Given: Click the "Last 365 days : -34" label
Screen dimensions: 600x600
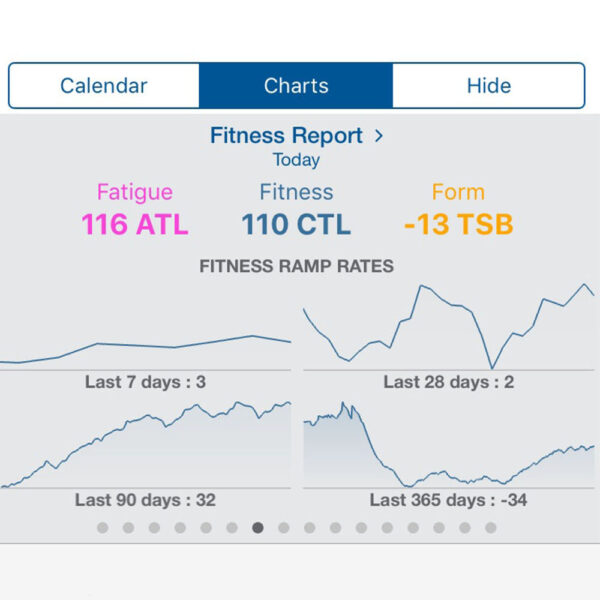Looking at the screenshot, I should coord(448,500).
